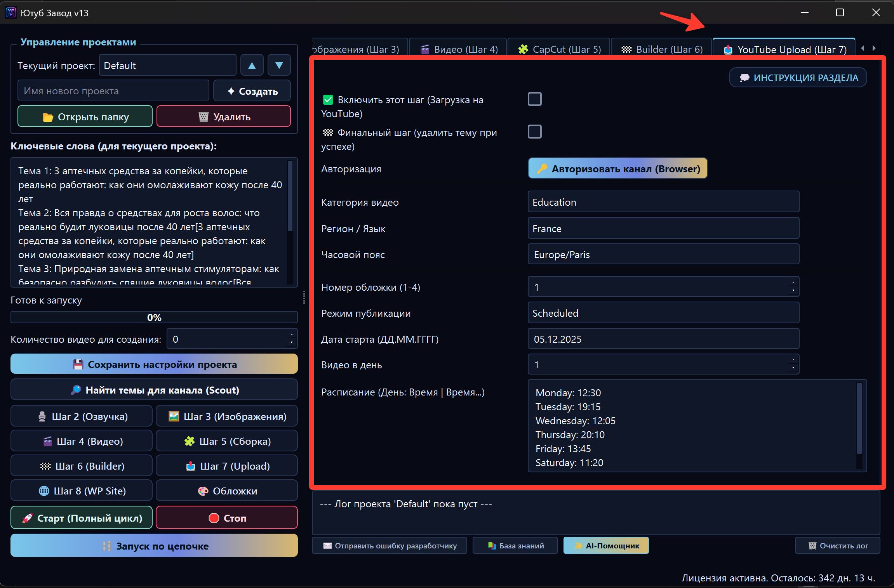Click the microphone icon on Шаг 2 (Озвучка)
Viewport: 894px width, 588px height.
pos(42,416)
